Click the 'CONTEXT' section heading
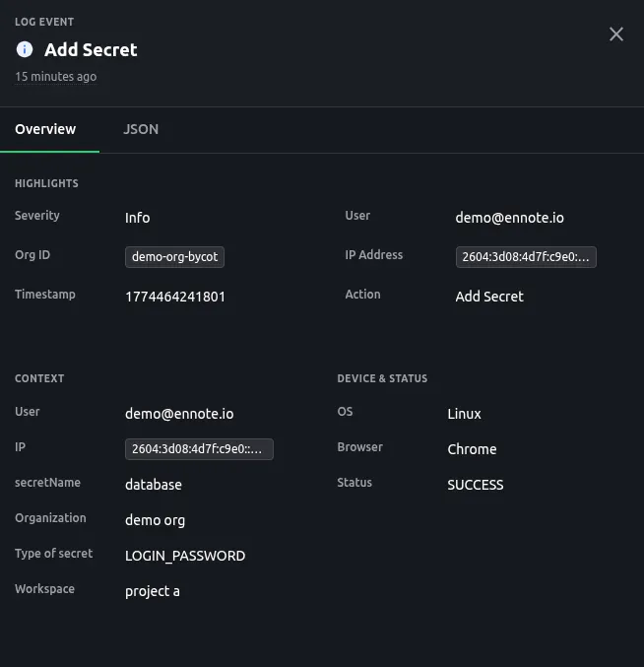Viewport: 644px width, 667px height. [39, 378]
